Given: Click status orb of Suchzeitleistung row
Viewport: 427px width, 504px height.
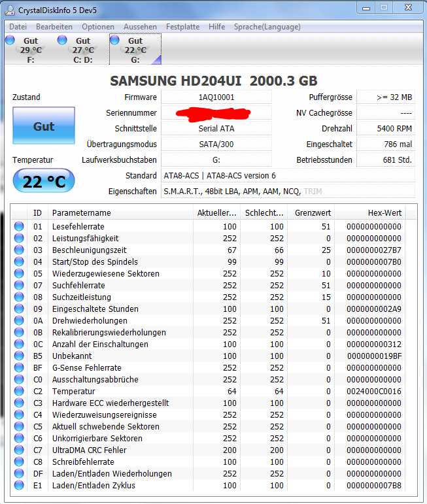Looking at the screenshot, I should point(19,297).
